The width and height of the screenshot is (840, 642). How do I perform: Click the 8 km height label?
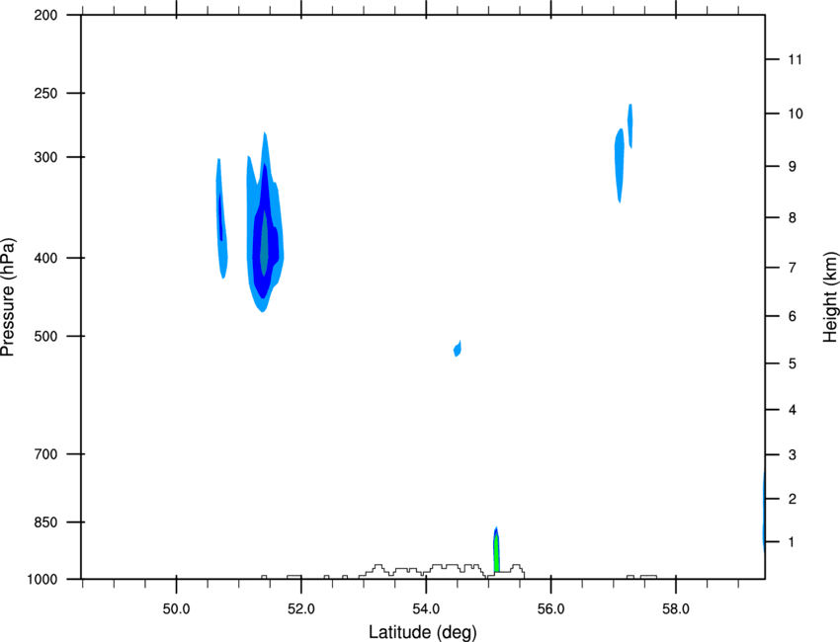click(793, 218)
